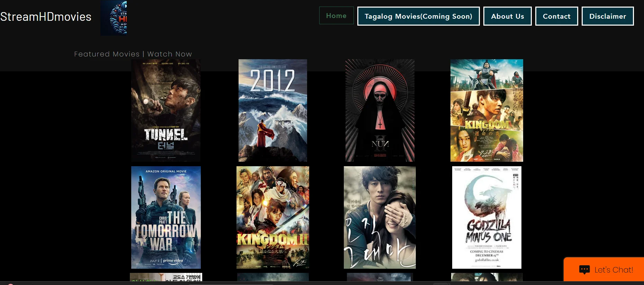This screenshot has height=285, width=644.
Task: Click the chat bubble icon
Action: coord(584,269)
